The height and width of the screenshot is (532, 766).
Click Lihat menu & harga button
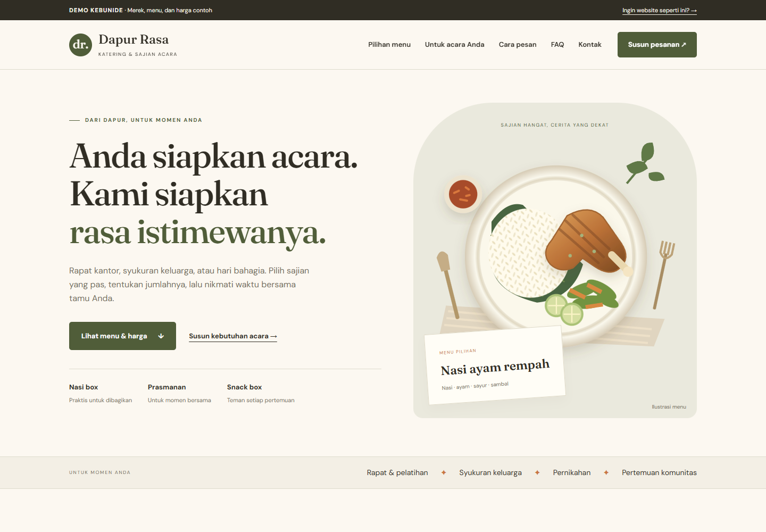pyautogui.click(x=122, y=336)
